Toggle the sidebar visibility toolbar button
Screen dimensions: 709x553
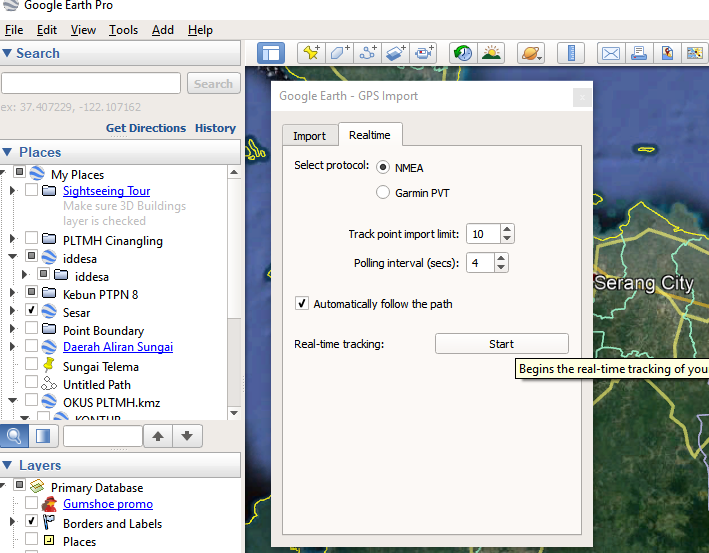click(271, 53)
